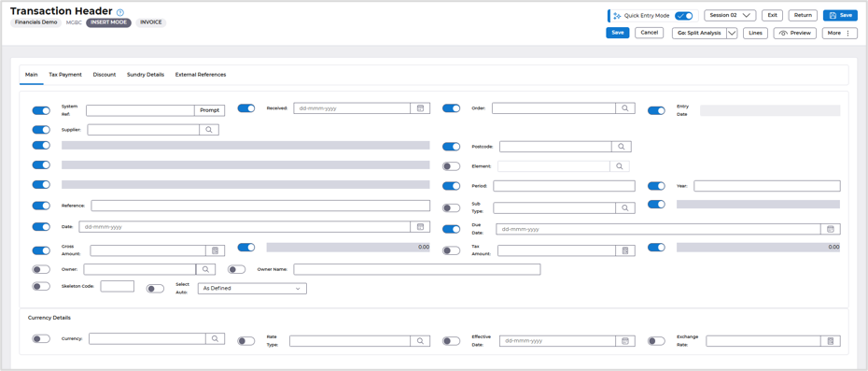Viewport: 868px width, 371px height.
Task: Open the Postcode lookup magnifier
Action: pyautogui.click(x=621, y=147)
